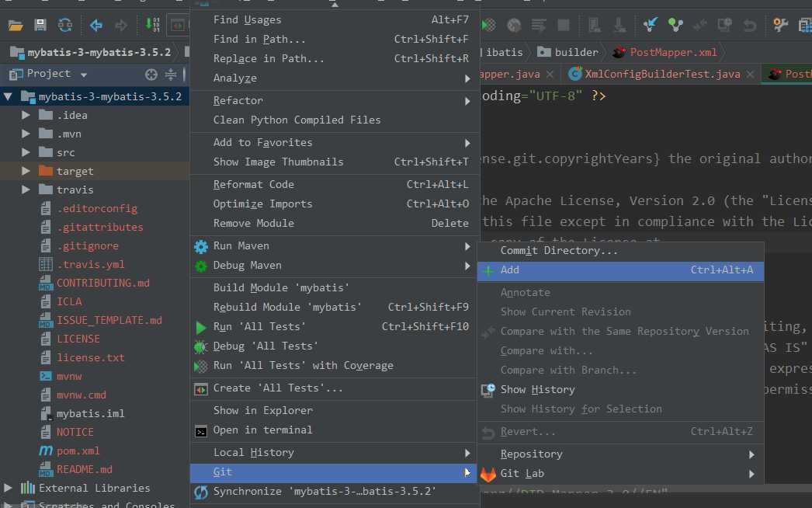Screen dimensions: 812x508
Task: Expand the target folder
Action: pyautogui.click(x=26, y=171)
